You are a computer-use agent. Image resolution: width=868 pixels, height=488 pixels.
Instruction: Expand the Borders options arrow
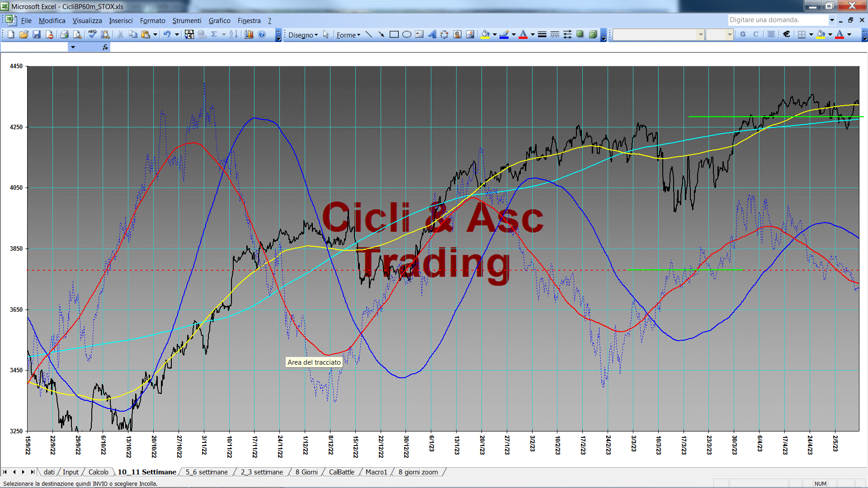tap(811, 34)
